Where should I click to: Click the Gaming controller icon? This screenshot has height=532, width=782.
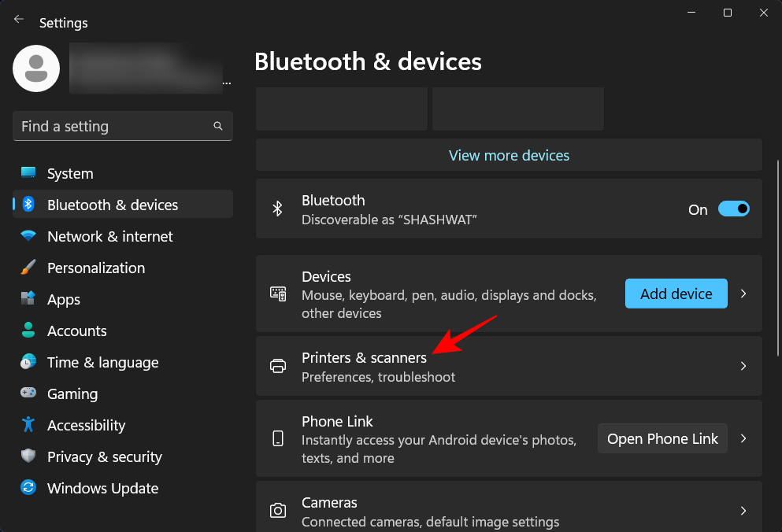click(x=28, y=393)
